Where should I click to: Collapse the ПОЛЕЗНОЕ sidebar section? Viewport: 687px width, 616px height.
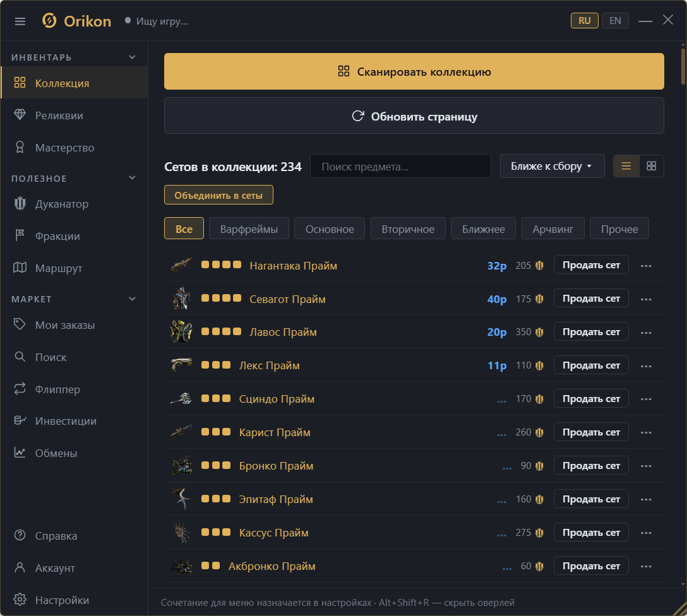(x=133, y=178)
